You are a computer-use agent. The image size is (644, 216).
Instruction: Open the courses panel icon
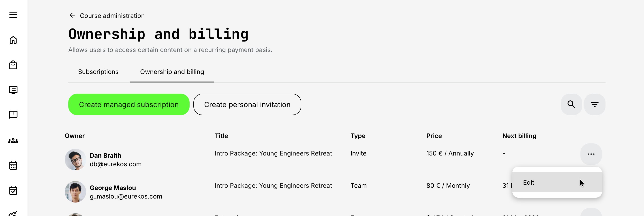click(13, 90)
